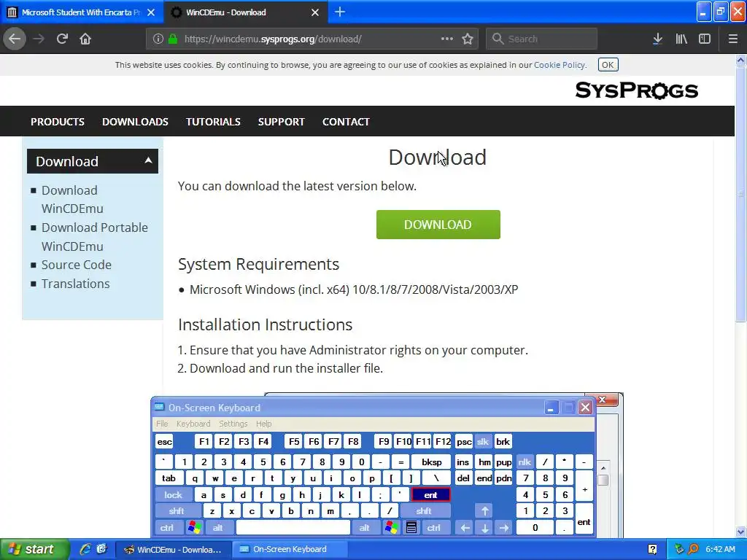Click the right arrow key on the keyboard
This screenshot has width=747, height=560.
point(504,528)
